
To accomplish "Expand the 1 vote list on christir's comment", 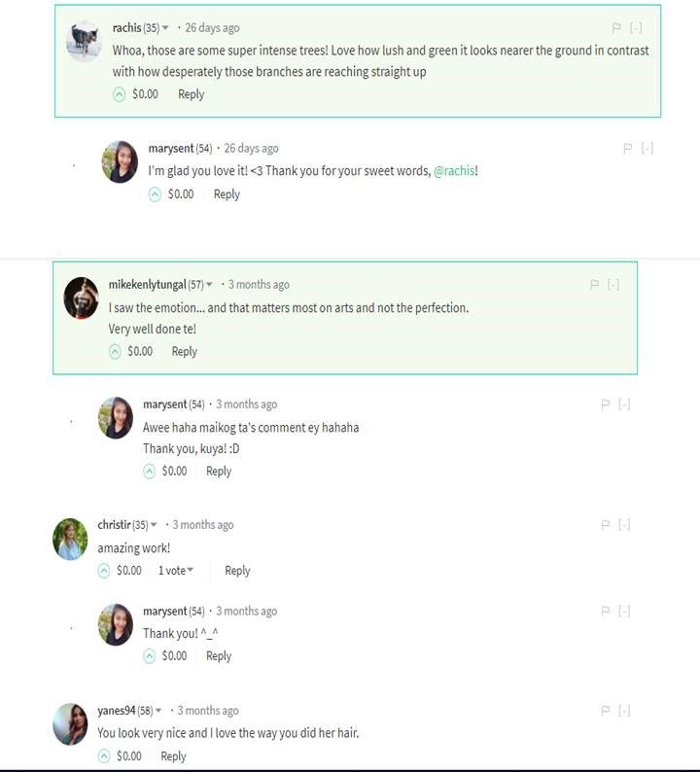I will [x=176, y=571].
